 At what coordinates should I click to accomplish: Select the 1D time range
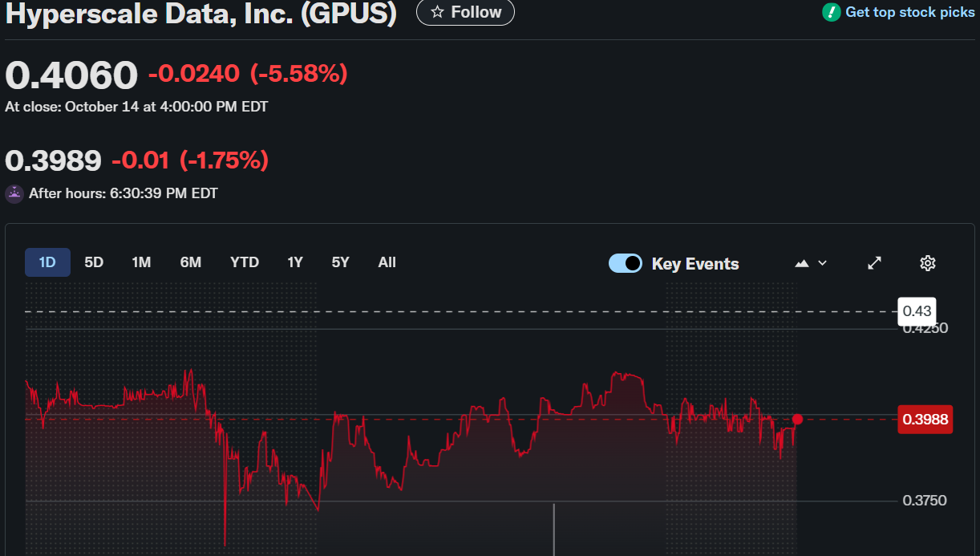[47, 262]
